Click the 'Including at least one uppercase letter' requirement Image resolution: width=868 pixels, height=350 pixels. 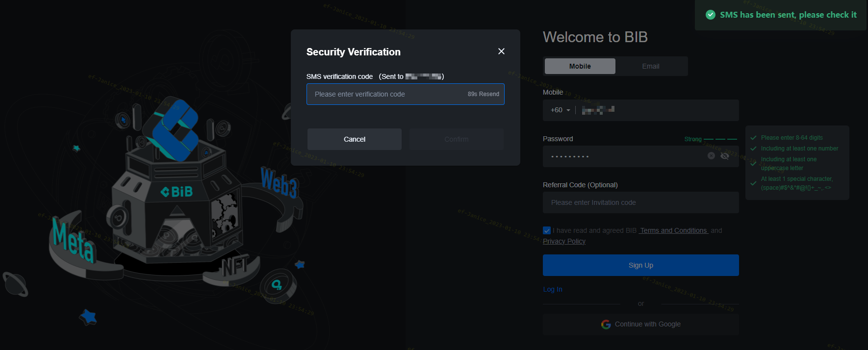pos(789,164)
